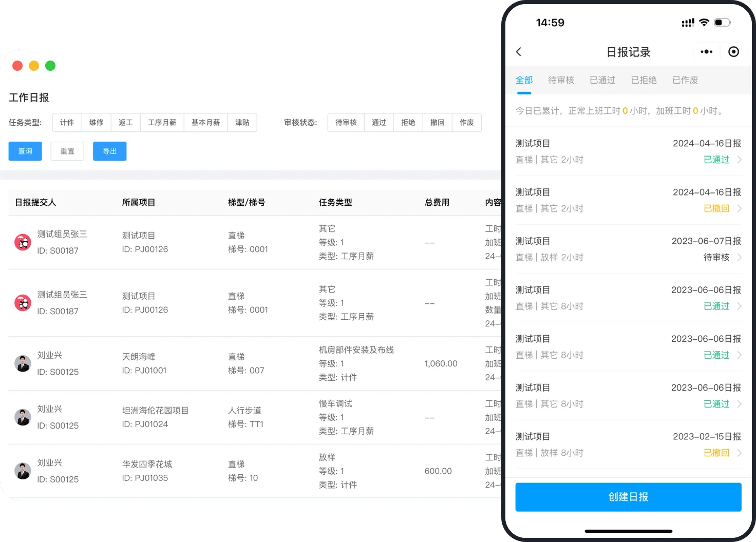
Task: Open the more options (…) menu on mobile
Action: pyautogui.click(x=706, y=51)
